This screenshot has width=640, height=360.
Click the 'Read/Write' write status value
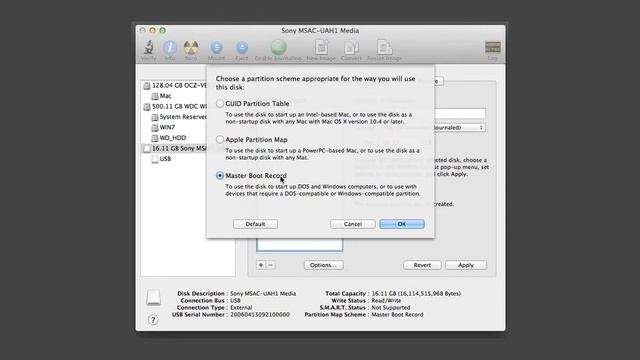tap(386, 300)
